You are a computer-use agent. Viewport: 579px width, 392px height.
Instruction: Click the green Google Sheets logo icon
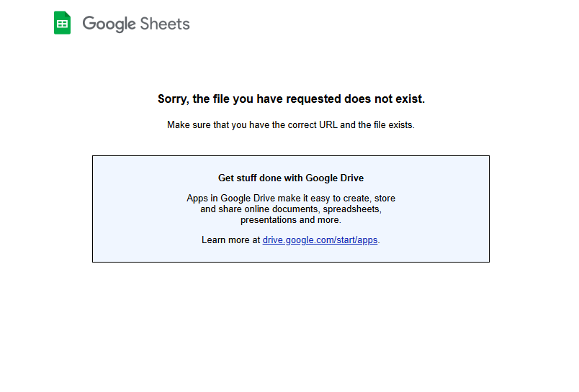[x=63, y=23]
